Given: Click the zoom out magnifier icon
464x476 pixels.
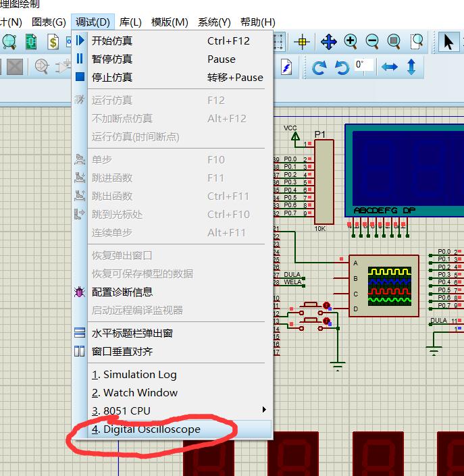Looking at the screenshot, I should [372, 42].
